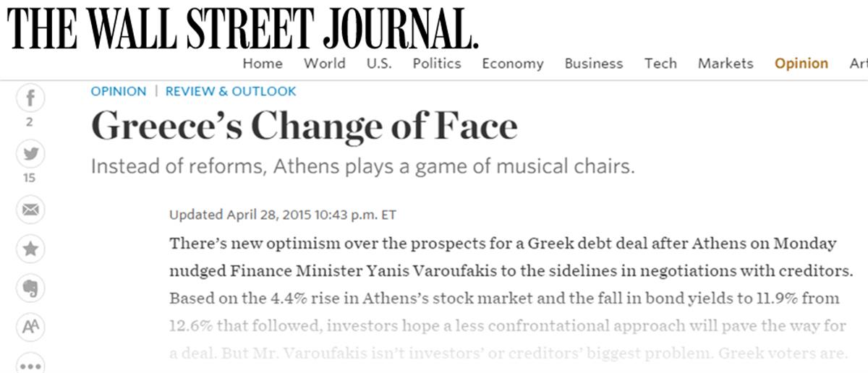Clip article to Evernote elephant icon
The width and height of the screenshot is (868, 373).
30,288
